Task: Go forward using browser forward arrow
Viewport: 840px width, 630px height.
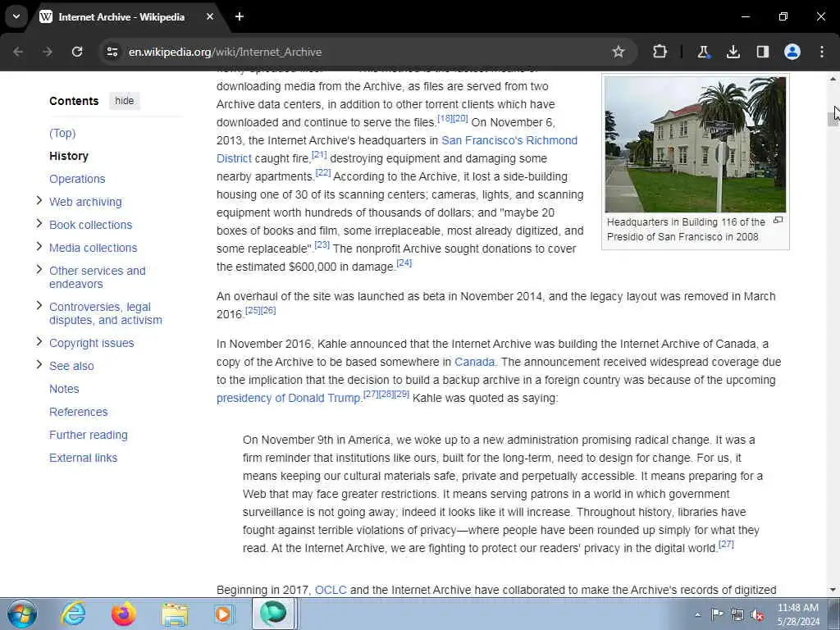Action: coord(48,52)
